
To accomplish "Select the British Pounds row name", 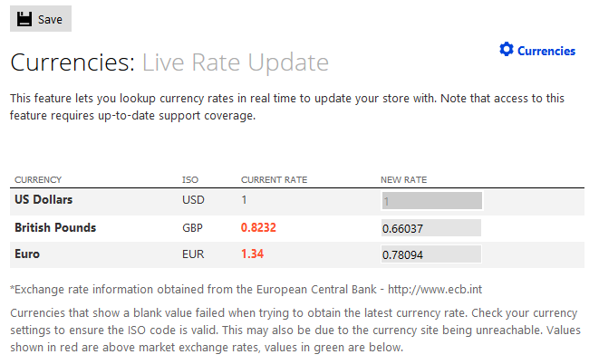I will pyautogui.click(x=55, y=227).
